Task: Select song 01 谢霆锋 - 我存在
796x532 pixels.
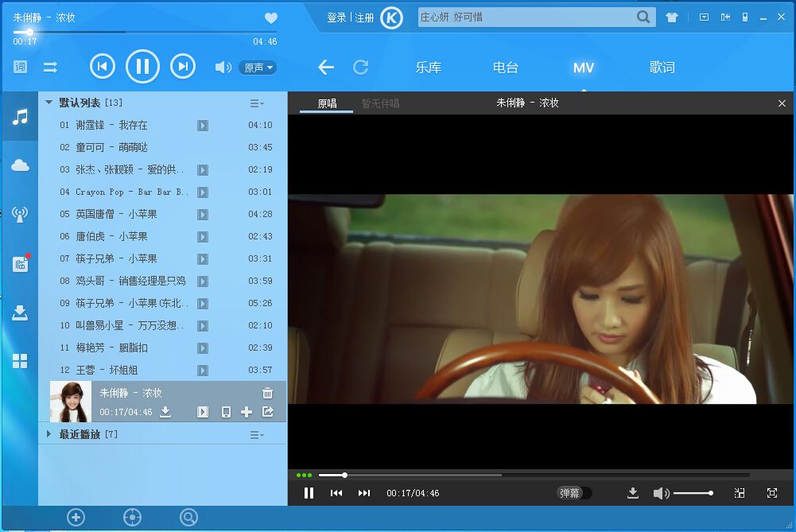Action: [x=162, y=125]
